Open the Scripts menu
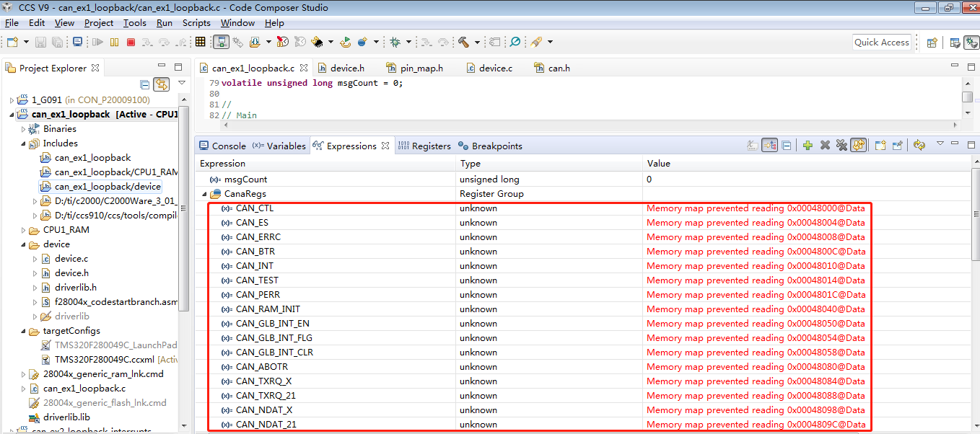 (196, 22)
